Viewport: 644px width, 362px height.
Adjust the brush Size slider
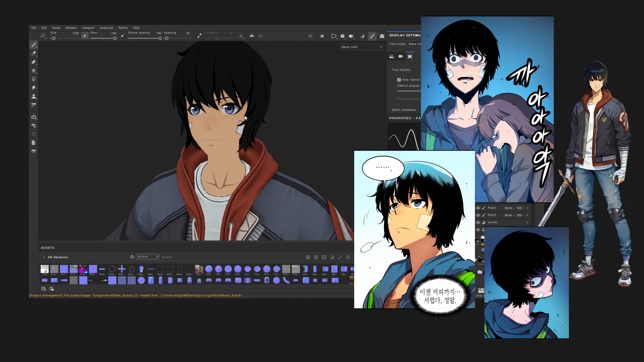65,38
